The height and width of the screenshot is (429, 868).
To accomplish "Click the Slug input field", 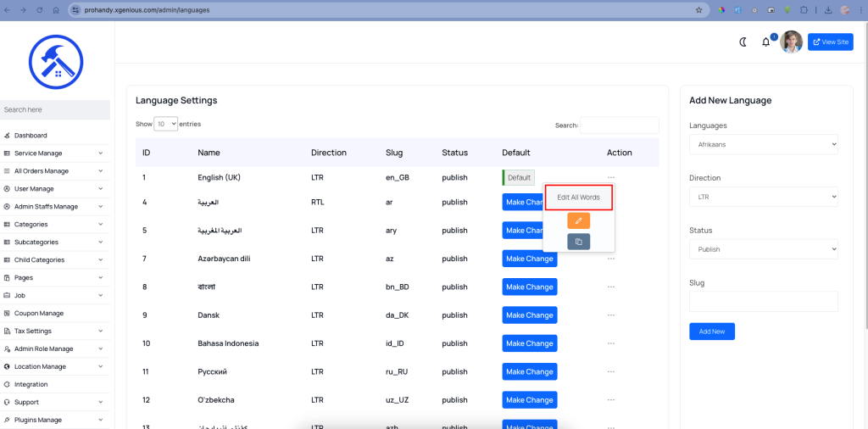I will tap(764, 302).
